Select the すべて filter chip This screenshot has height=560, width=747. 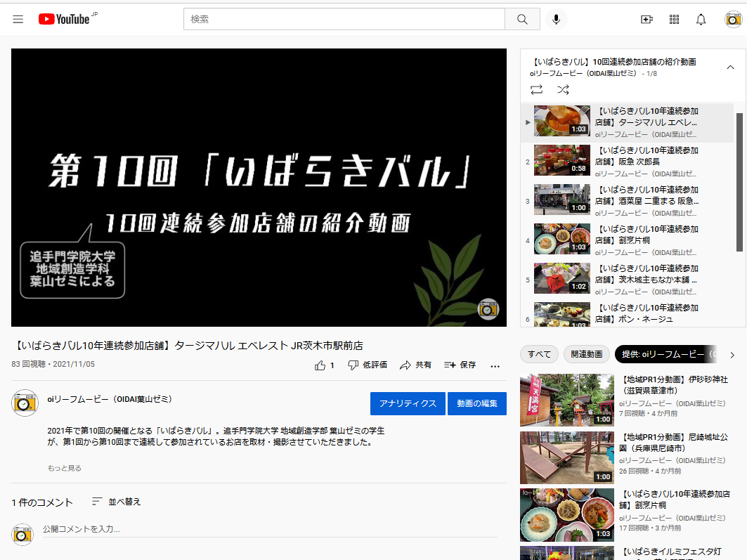click(540, 354)
